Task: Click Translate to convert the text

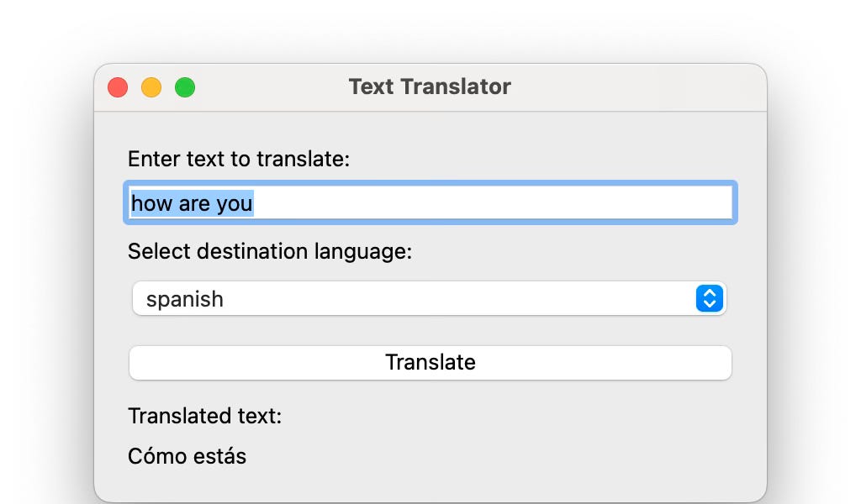Action: (x=430, y=363)
